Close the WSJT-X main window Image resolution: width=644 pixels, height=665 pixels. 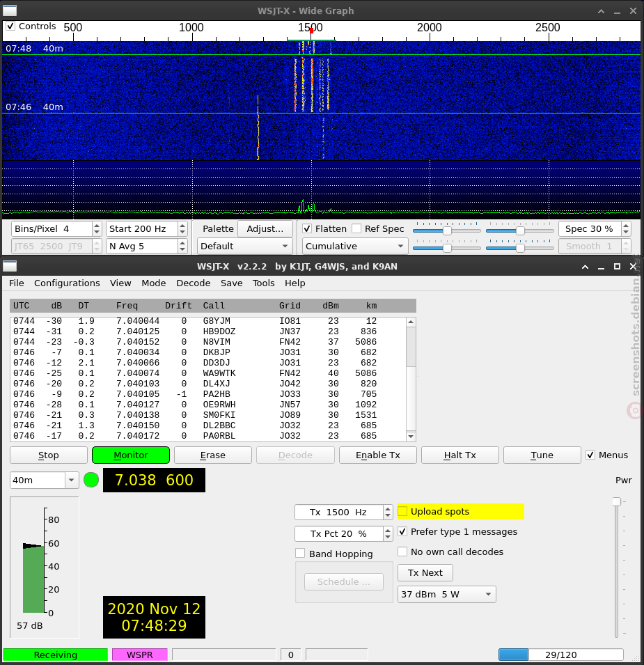[x=633, y=266]
